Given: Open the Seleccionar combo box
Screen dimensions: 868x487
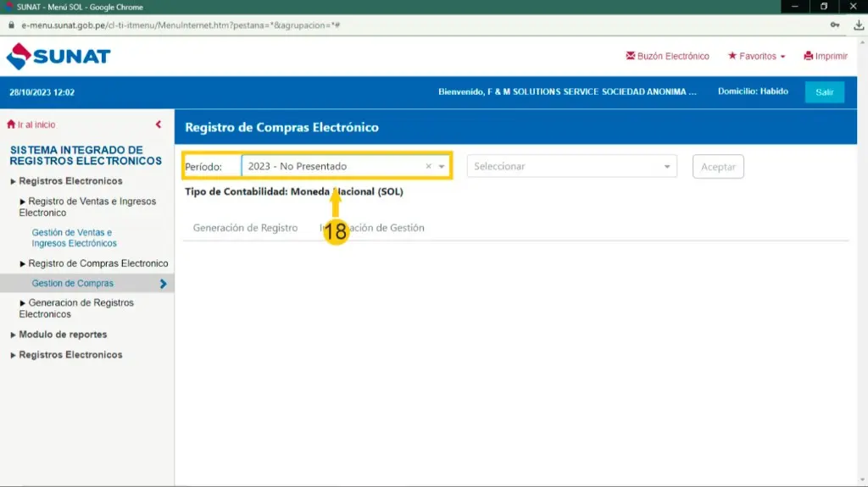Looking at the screenshot, I should 572,167.
